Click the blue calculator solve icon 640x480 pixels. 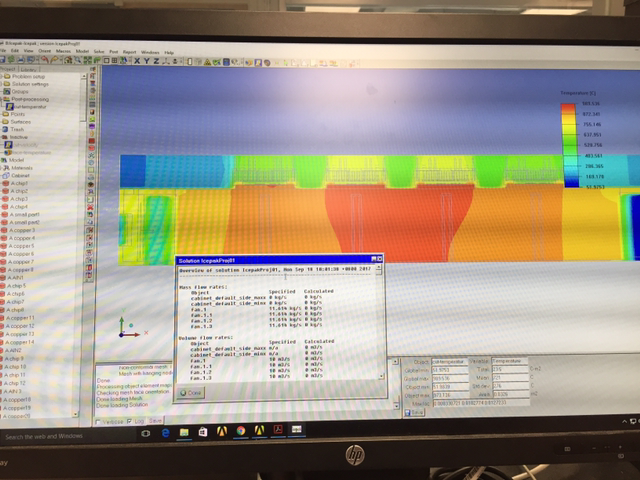(226, 62)
